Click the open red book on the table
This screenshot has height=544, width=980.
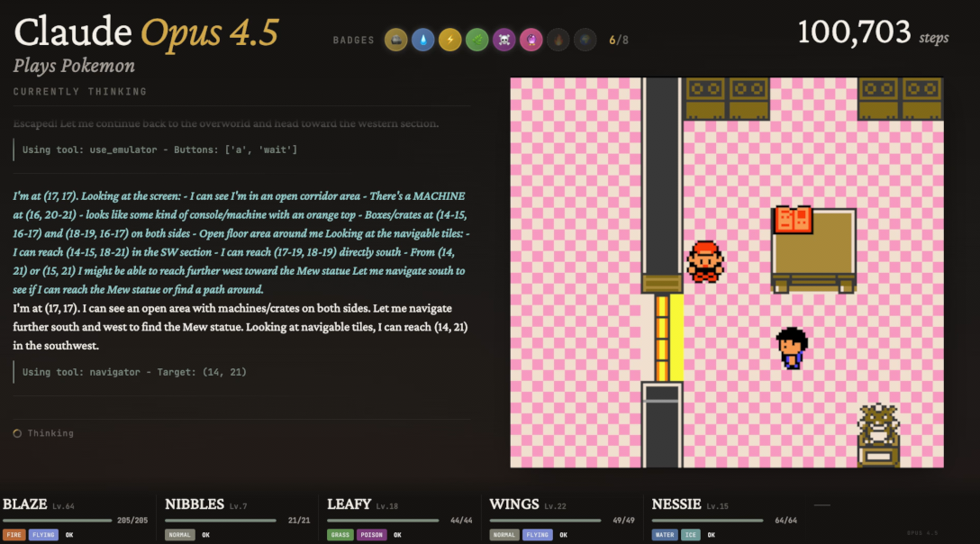pyautogui.click(x=794, y=220)
